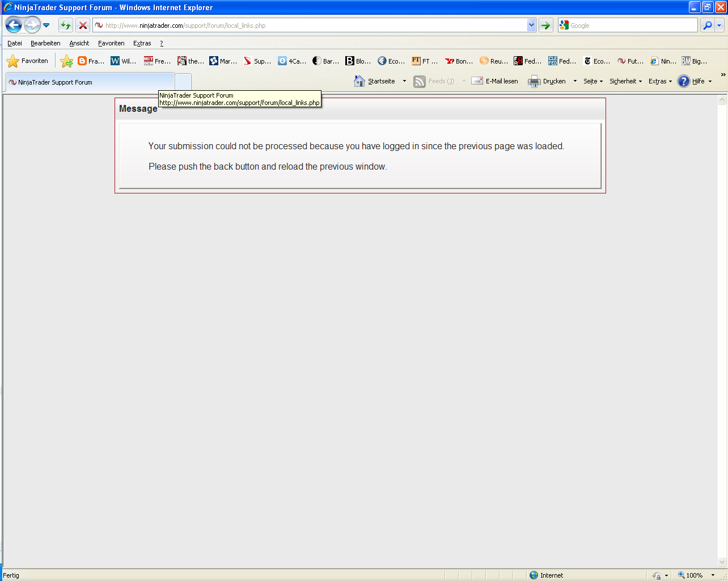Viewport: 728px width, 581px height.
Task: Open the 'Mar...' favorites bar link
Action: (223, 61)
